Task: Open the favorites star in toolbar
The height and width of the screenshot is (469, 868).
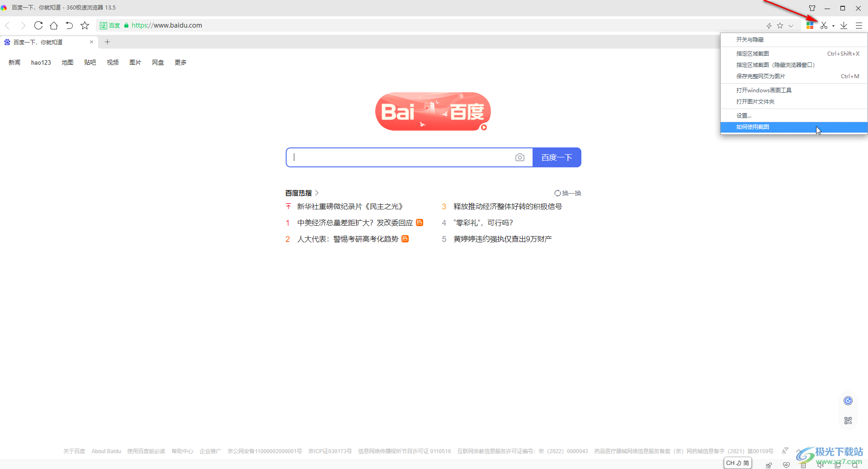Action: (x=85, y=25)
